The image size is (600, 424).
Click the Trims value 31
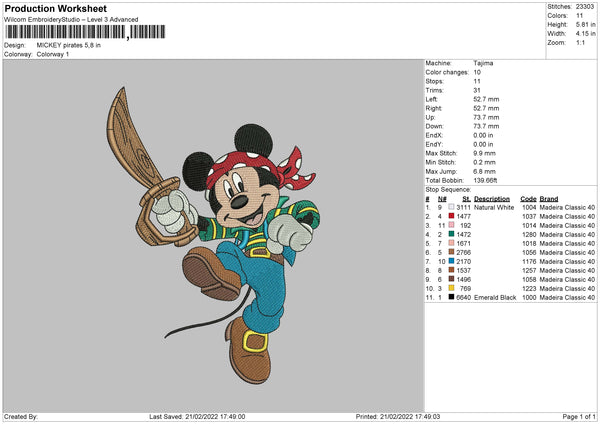pyautogui.click(x=477, y=90)
